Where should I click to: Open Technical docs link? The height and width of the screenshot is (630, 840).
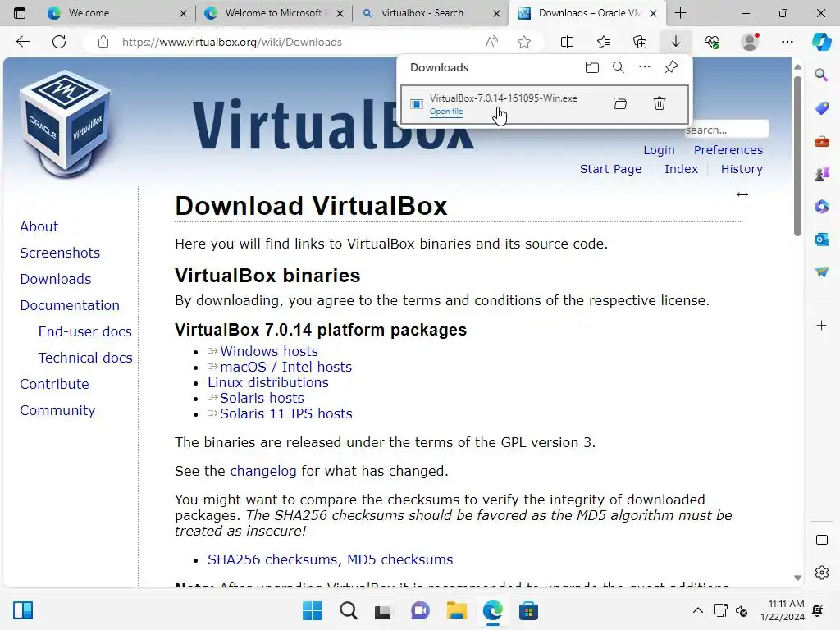coord(85,358)
